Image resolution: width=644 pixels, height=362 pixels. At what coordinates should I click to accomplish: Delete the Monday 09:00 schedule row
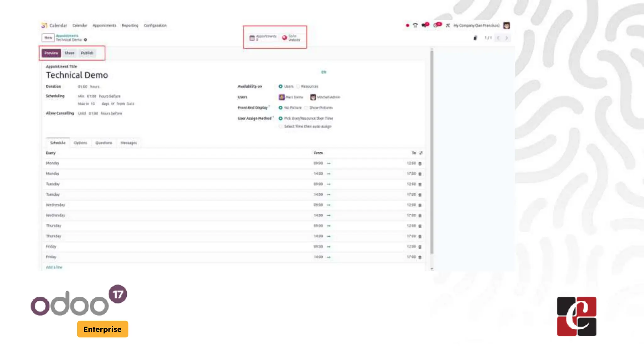420,163
